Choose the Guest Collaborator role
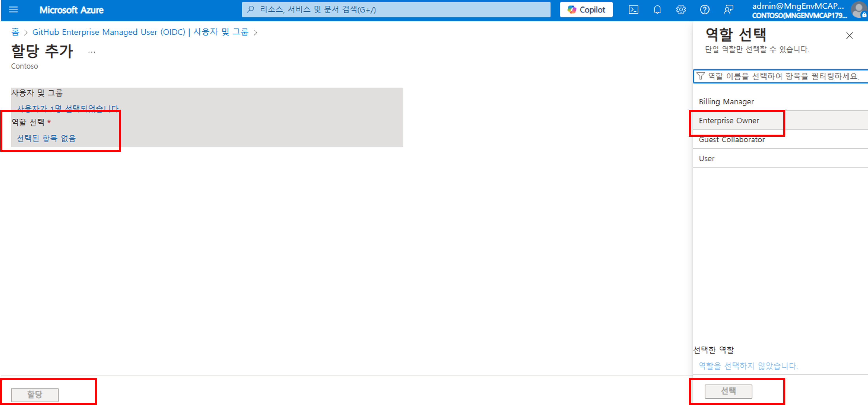868x405 pixels. 731,140
